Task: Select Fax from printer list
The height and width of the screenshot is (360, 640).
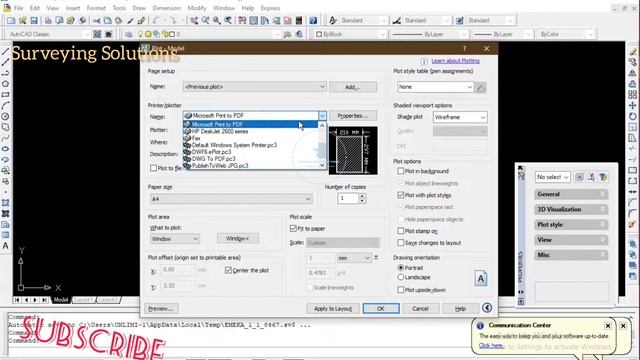Action: coord(196,138)
